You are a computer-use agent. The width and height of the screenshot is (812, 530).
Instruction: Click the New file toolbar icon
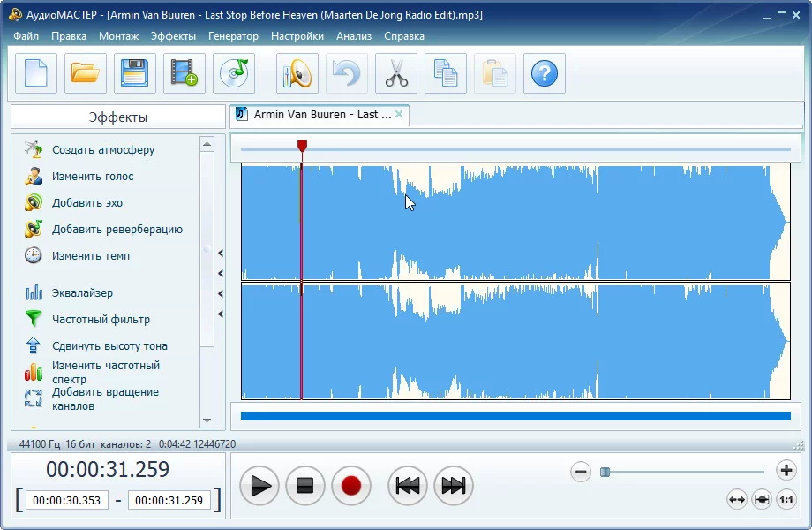[x=36, y=73]
